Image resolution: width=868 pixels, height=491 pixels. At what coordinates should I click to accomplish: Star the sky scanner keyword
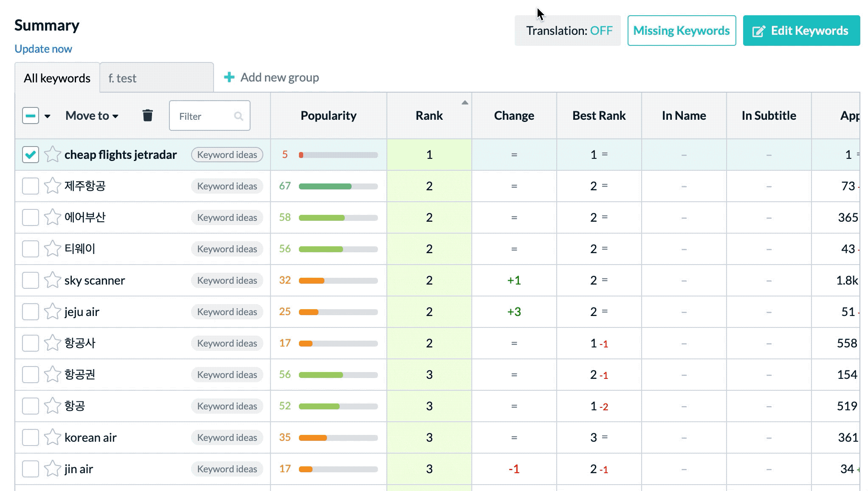click(x=53, y=280)
